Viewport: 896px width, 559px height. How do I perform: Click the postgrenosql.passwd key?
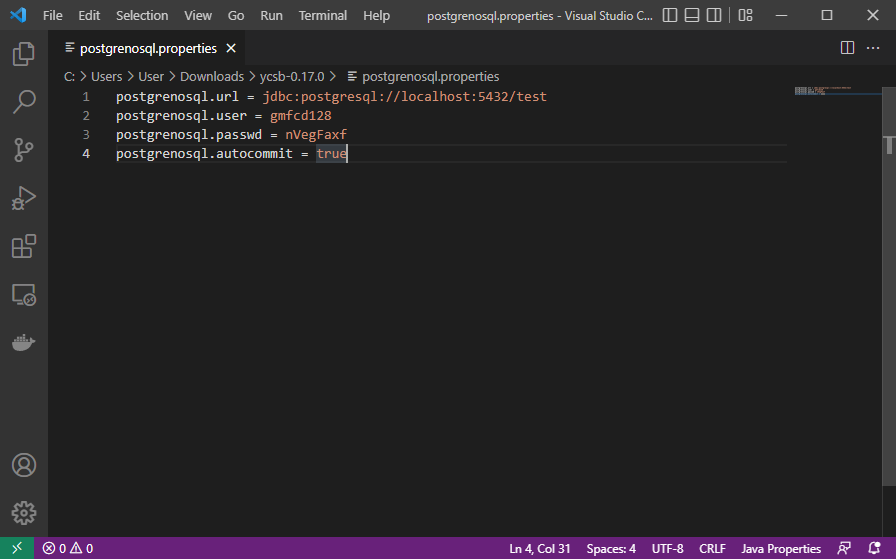(189, 134)
